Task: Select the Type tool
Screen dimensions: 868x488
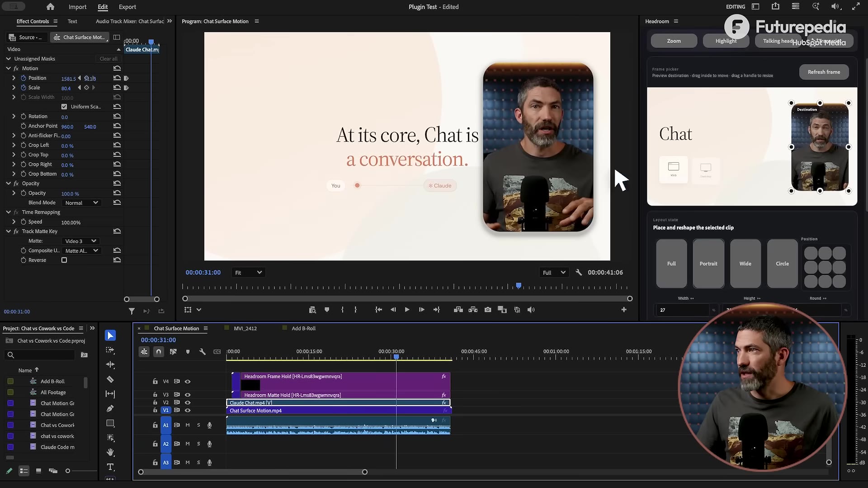Action: pos(110,467)
